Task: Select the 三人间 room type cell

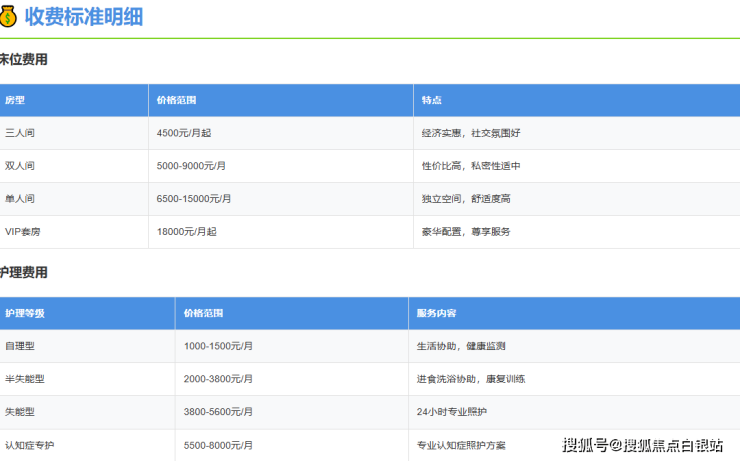Action: click(20, 133)
